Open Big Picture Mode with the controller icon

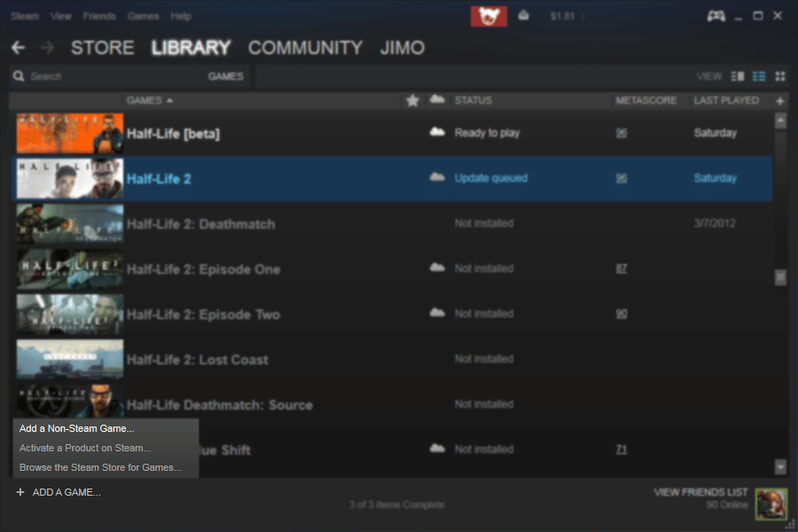pos(715,15)
